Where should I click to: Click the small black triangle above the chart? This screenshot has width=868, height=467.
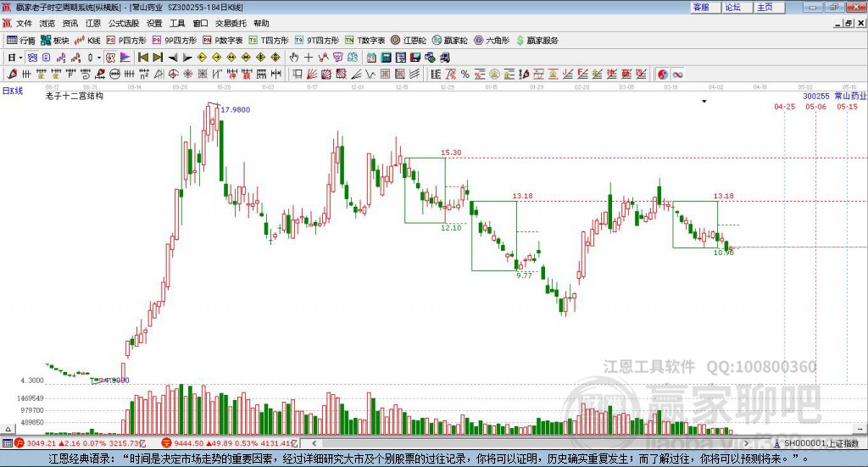tap(704, 101)
